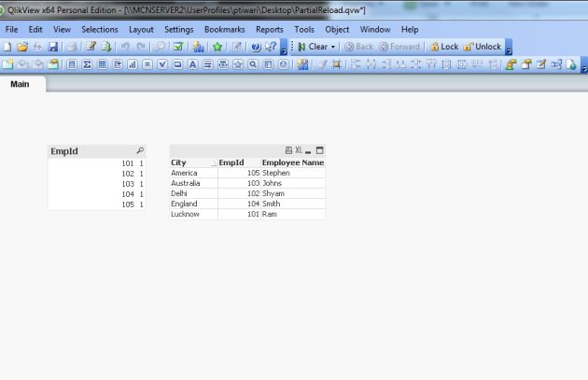This screenshot has height=380, width=588.
Task: Click the Unlock selections button
Action: [x=483, y=47]
